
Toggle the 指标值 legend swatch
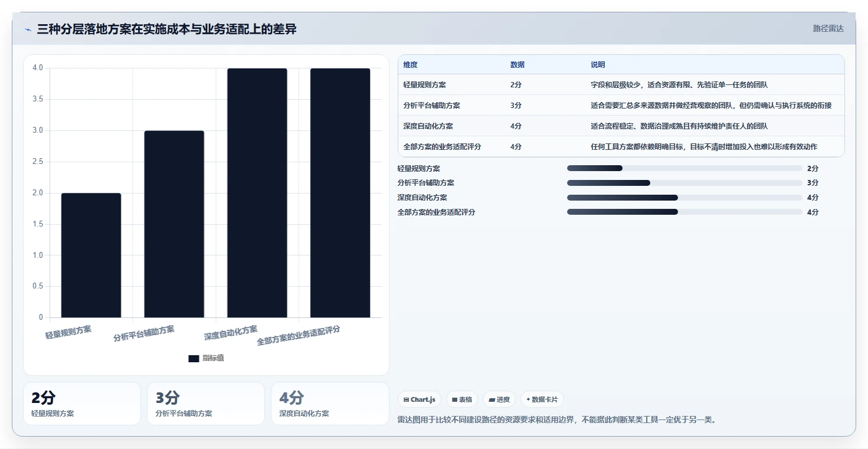194,358
